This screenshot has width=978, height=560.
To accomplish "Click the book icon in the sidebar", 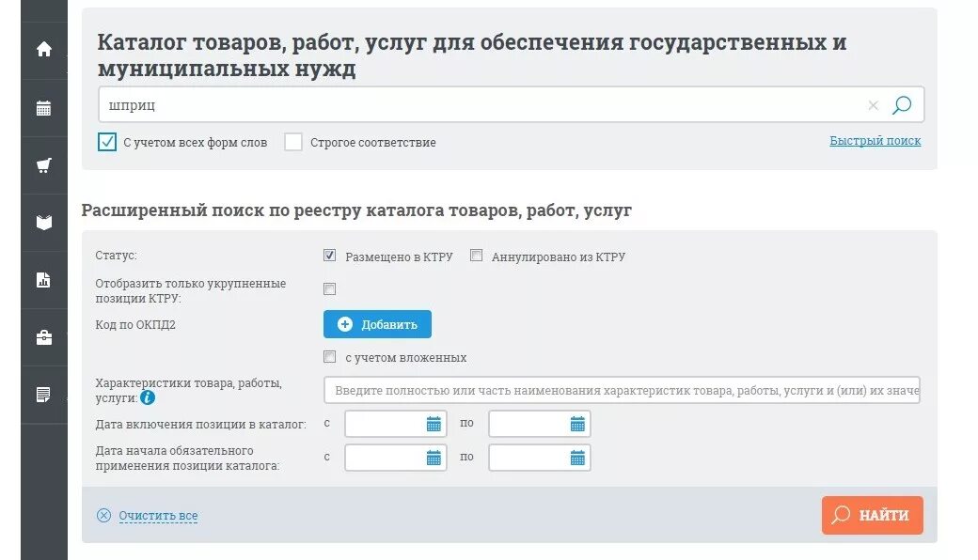I will point(42,223).
